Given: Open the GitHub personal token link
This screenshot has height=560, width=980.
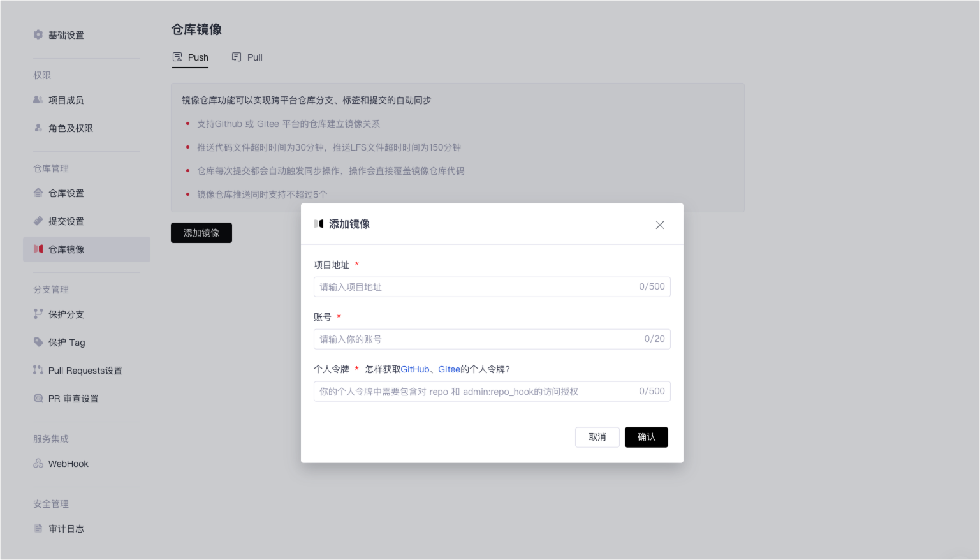Looking at the screenshot, I should 415,369.
